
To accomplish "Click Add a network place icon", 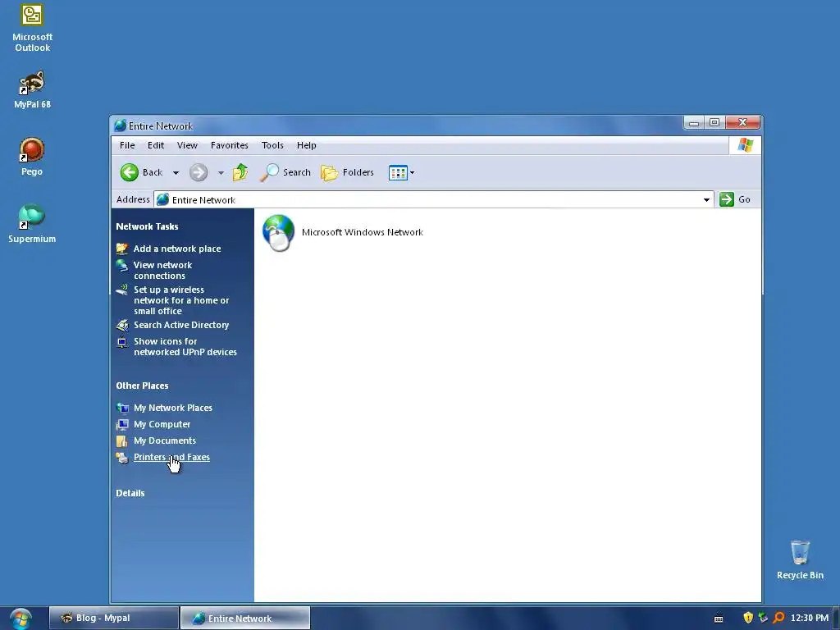I will pyautogui.click(x=122, y=249).
